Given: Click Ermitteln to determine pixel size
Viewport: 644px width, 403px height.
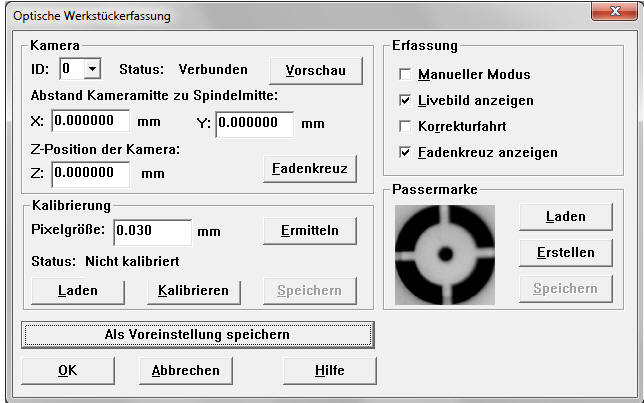Looking at the screenshot, I should pyautogui.click(x=309, y=231).
